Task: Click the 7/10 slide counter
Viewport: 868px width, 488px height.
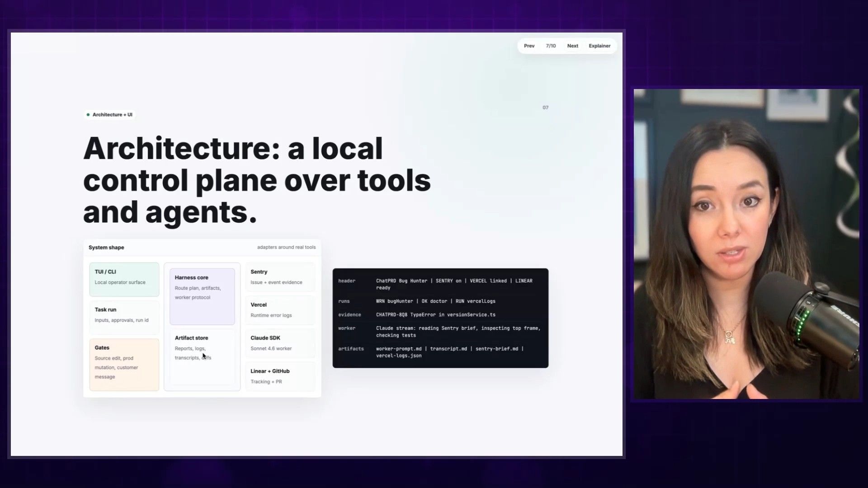Action: (551, 46)
